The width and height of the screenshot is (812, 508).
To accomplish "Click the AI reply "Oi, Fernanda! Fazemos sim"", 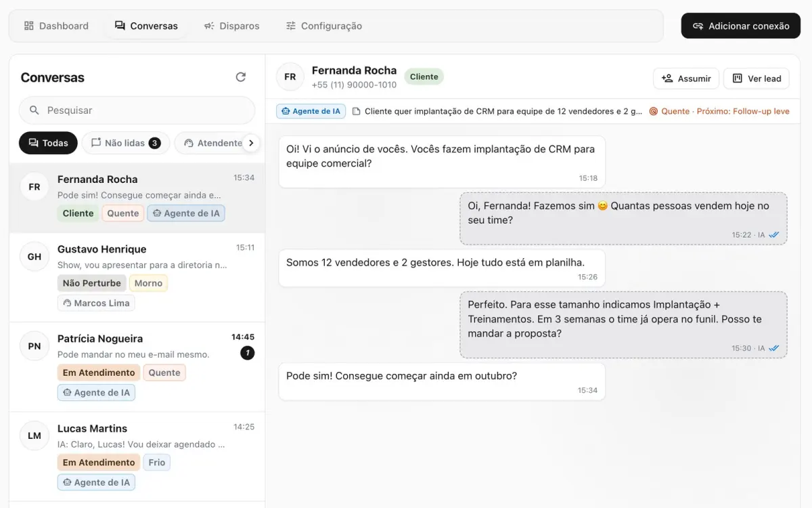I will [623, 218].
